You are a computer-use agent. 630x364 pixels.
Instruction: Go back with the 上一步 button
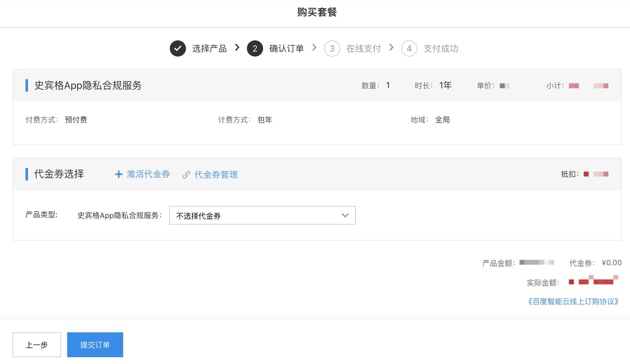click(x=37, y=345)
